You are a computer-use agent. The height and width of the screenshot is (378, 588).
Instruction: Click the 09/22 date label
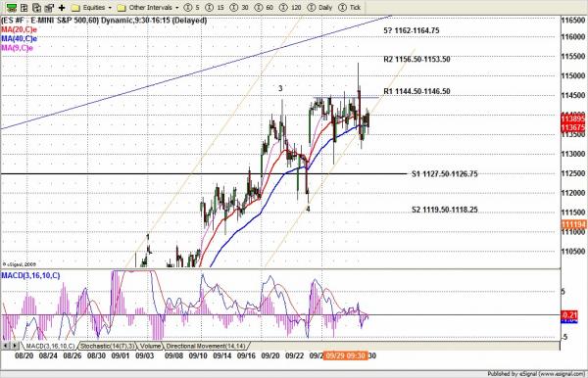pyautogui.click(x=294, y=355)
